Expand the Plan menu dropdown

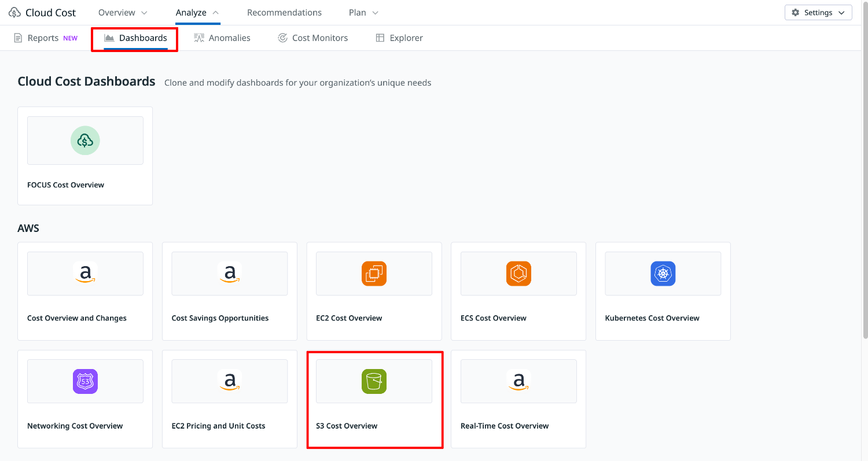(363, 13)
